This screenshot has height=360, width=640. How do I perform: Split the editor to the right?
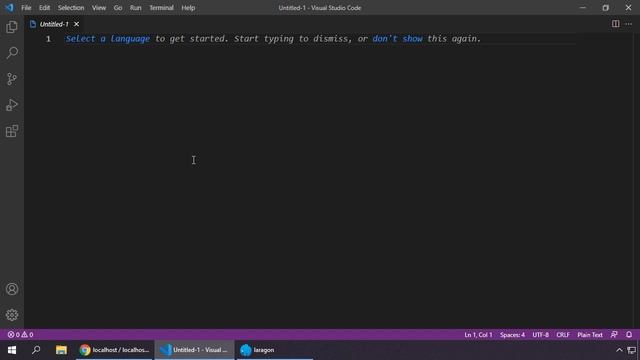click(x=616, y=24)
